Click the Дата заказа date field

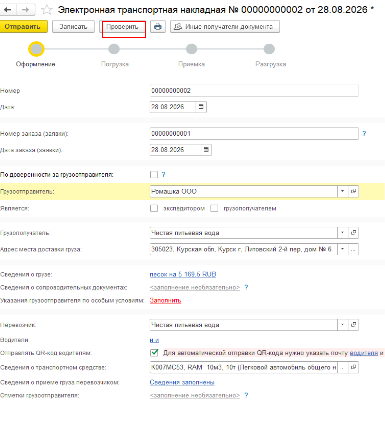(x=176, y=150)
